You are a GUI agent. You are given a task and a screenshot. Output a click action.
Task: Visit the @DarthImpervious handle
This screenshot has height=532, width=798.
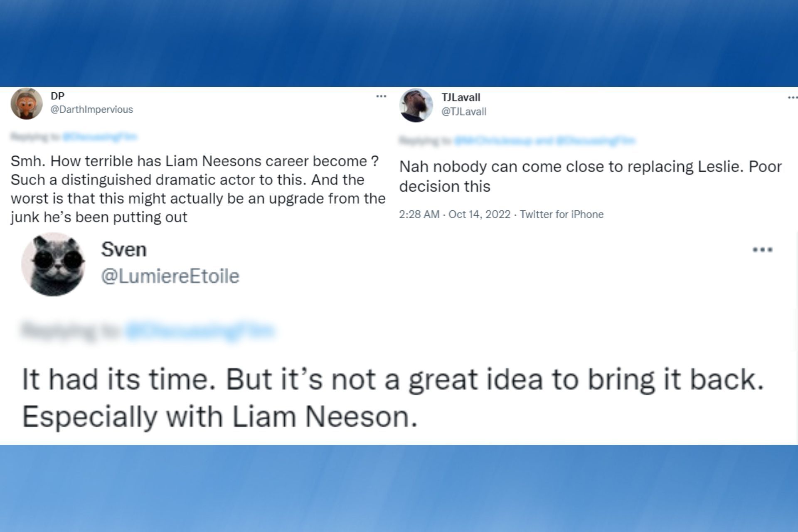(x=91, y=109)
